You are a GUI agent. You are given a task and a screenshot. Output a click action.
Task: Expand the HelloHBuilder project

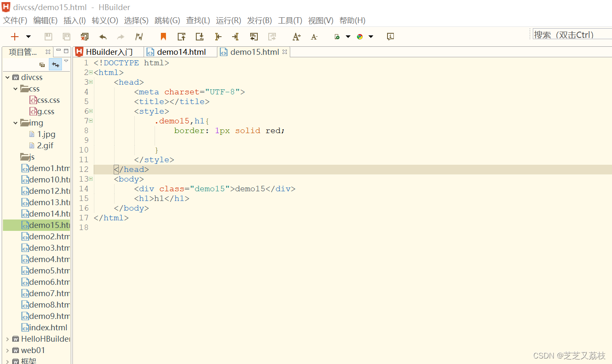(8, 339)
